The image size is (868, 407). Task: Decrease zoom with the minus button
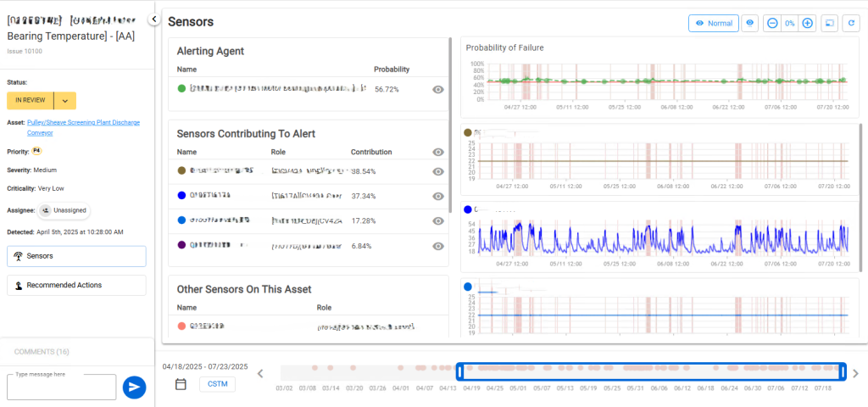772,23
